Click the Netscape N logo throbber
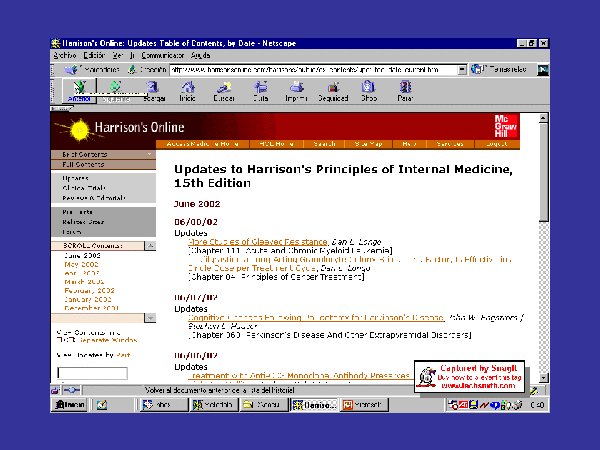600x450 pixels. pos(543,70)
